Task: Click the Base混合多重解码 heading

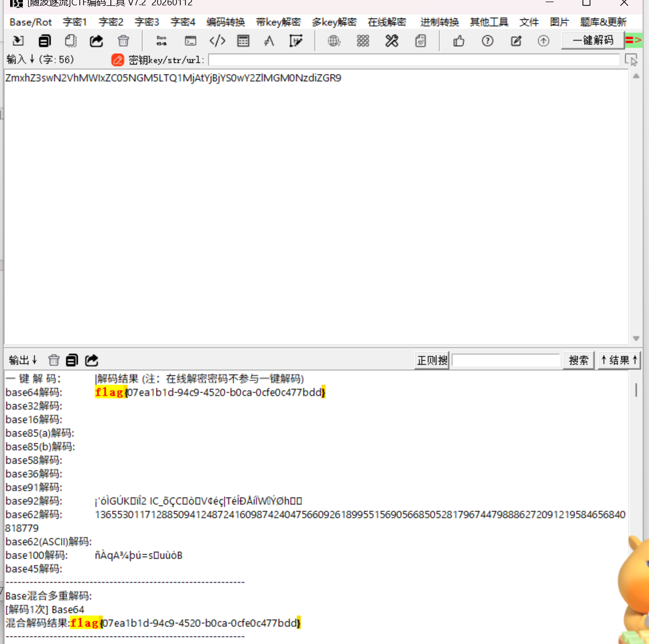Action: point(48,596)
